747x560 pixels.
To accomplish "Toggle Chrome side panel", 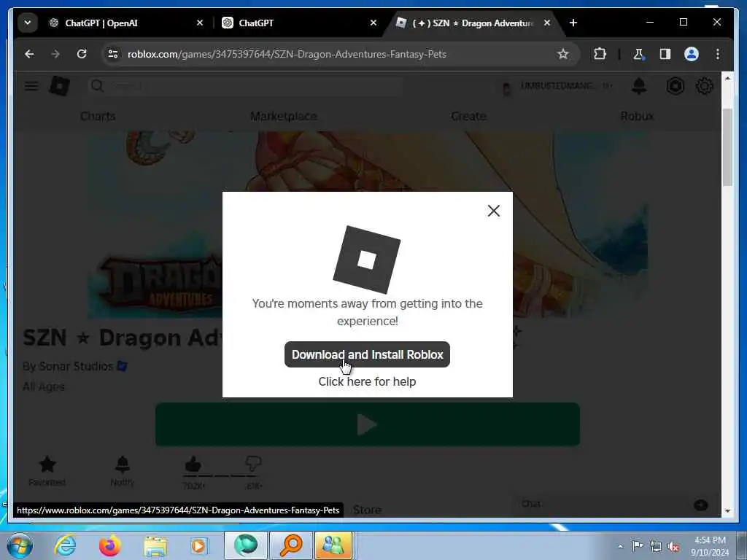I will [x=665, y=54].
